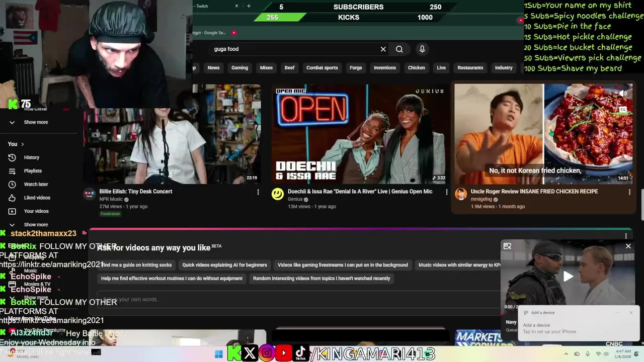This screenshot has height=362, width=644.
Task: Open the Your videos icon
Action: coord(12,211)
